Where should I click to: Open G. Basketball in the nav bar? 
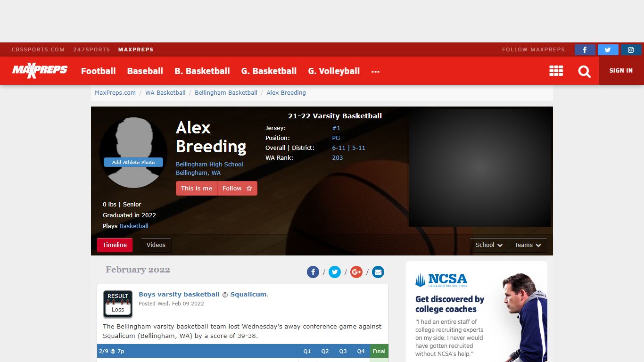(x=269, y=71)
